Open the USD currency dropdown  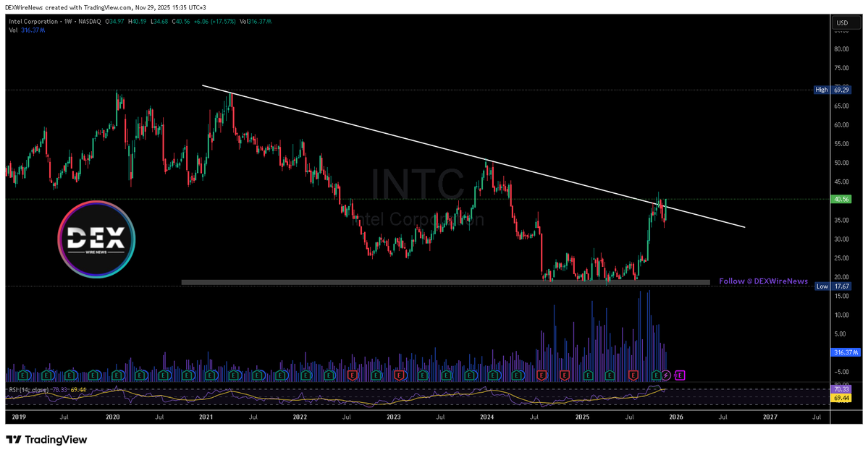[x=842, y=22]
